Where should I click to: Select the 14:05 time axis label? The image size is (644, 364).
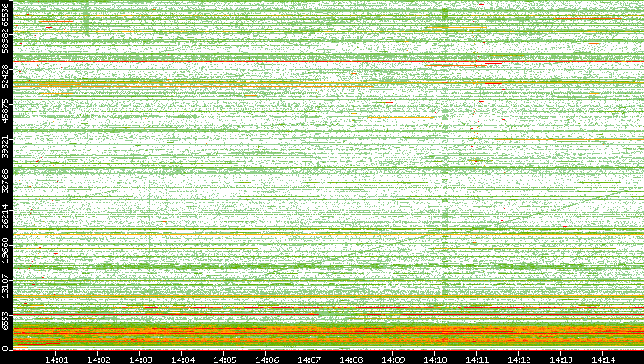[x=224, y=359]
